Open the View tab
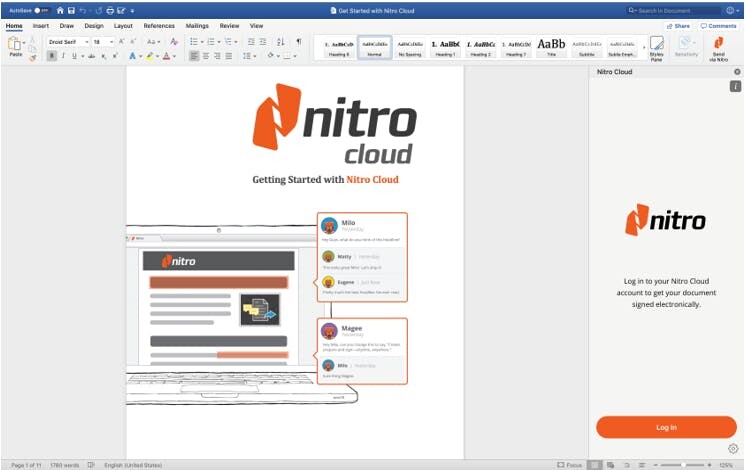746x470 pixels. click(256, 26)
